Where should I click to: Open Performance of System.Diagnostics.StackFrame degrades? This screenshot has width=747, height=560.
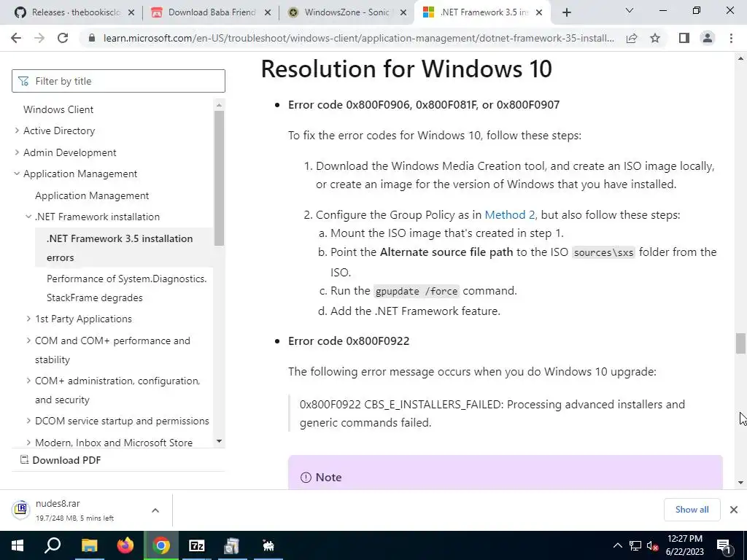127,288
